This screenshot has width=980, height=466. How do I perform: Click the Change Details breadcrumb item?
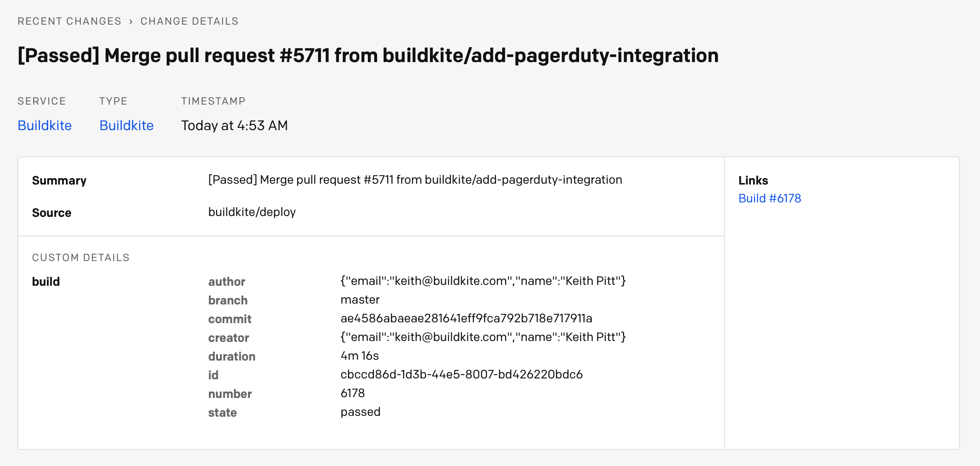coord(189,20)
